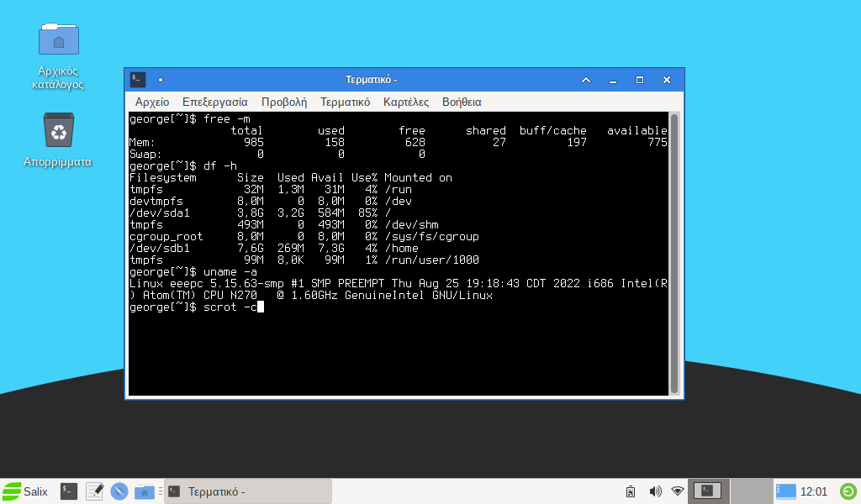
Task: Click the 'Mounted on' column header
Action: [x=419, y=178]
